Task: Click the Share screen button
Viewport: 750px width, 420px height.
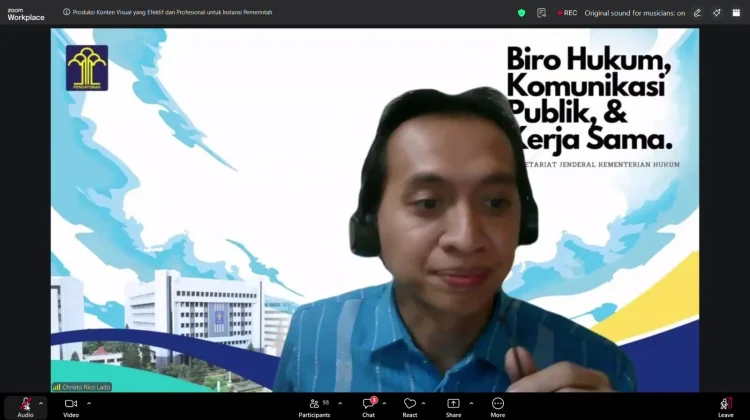Action: tap(453, 407)
